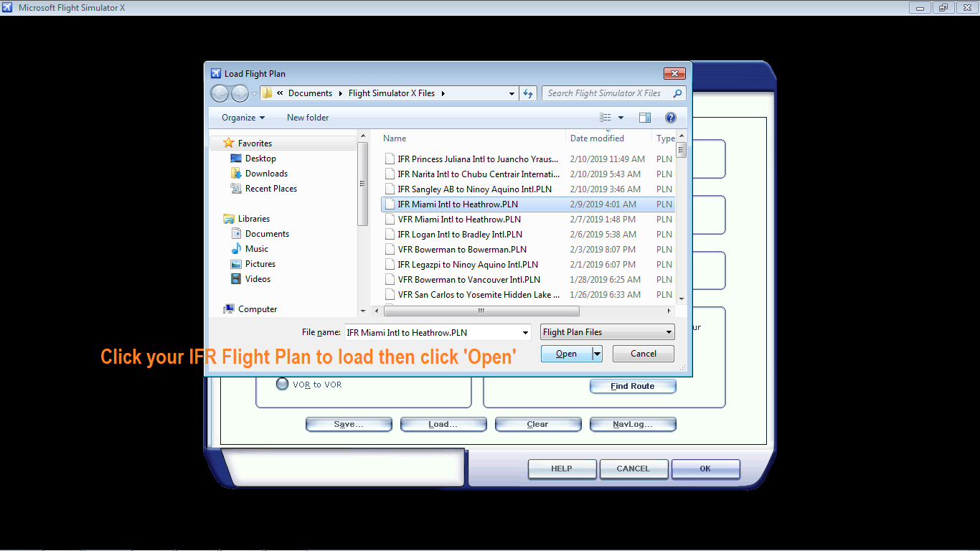Click the CANCEL button in Flight Planner
This screenshot has height=551, width=980.
[x=633, y=468]
